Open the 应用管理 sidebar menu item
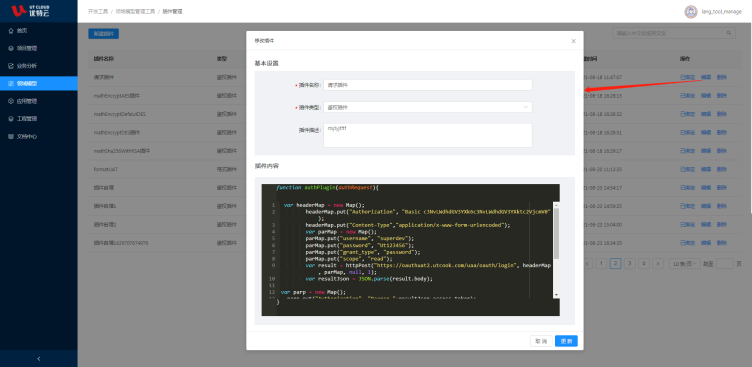Viewport: 752px width, 367px height. (x=39, y=101)
